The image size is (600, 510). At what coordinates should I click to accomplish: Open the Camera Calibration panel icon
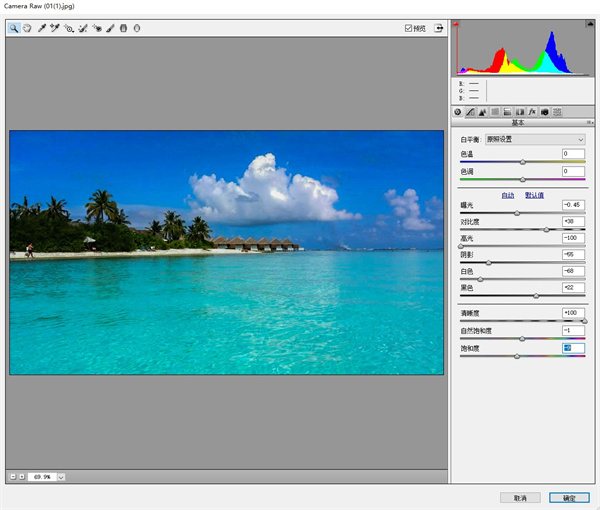pyautogui.click(x=545, y=112)
